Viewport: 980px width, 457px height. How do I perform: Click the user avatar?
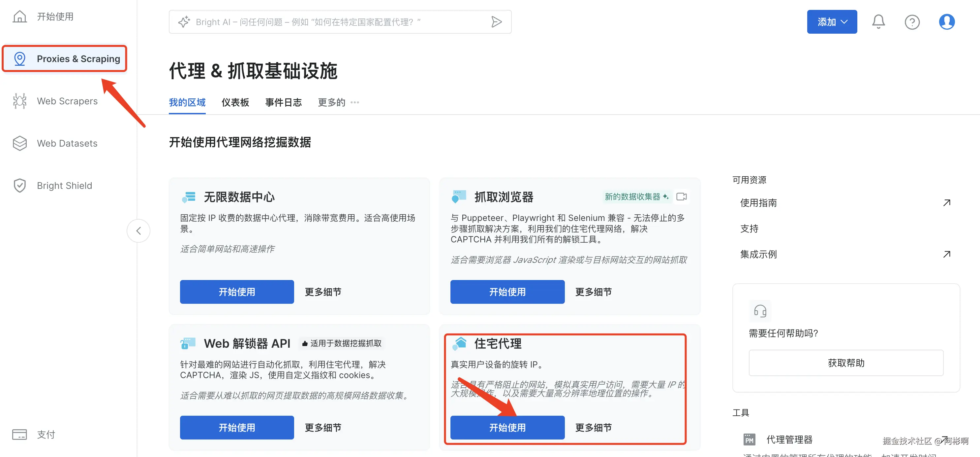coord(947,22)
